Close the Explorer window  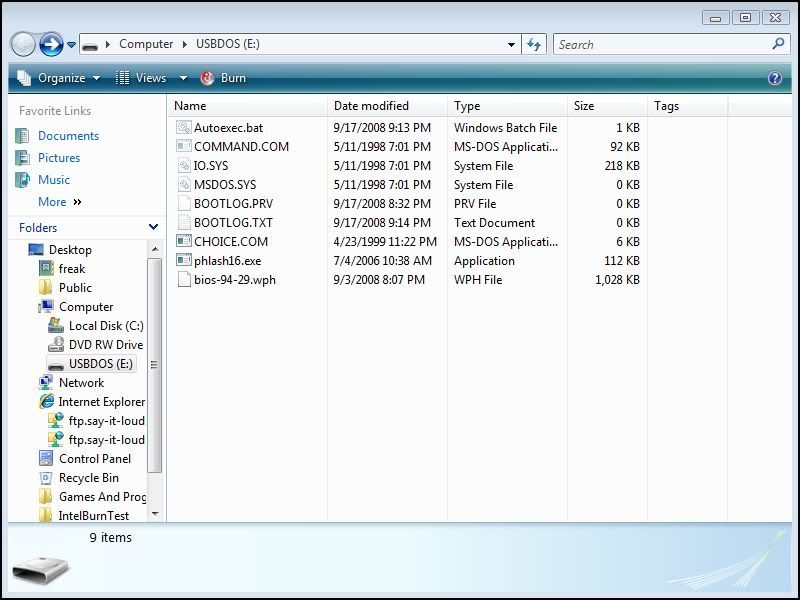(x=776, y=18)
